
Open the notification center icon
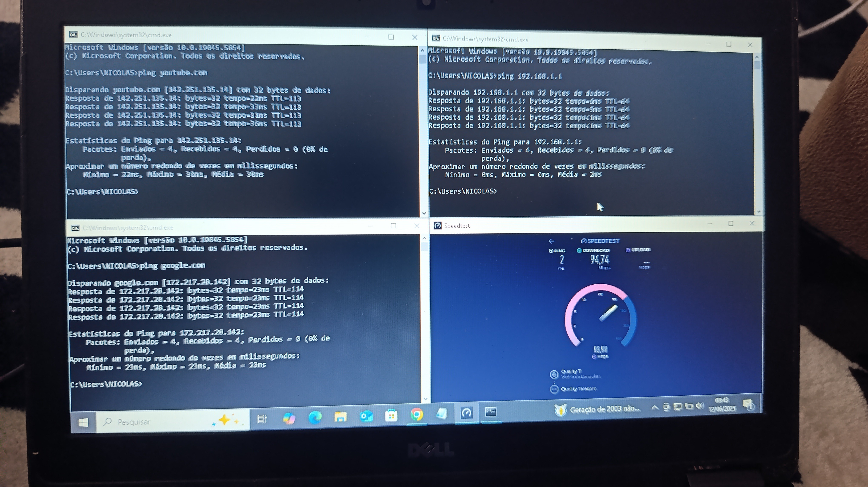pyautogui.click(x=749, y=405)
